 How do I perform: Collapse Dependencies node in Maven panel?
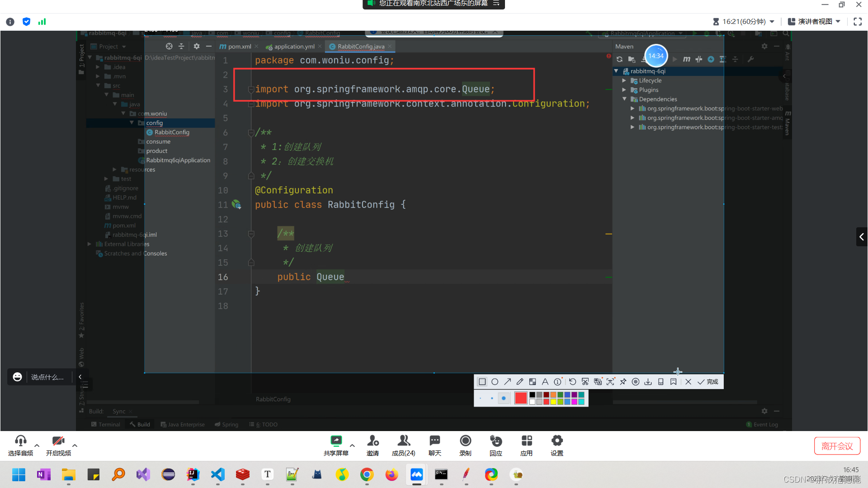coord(624,99)
